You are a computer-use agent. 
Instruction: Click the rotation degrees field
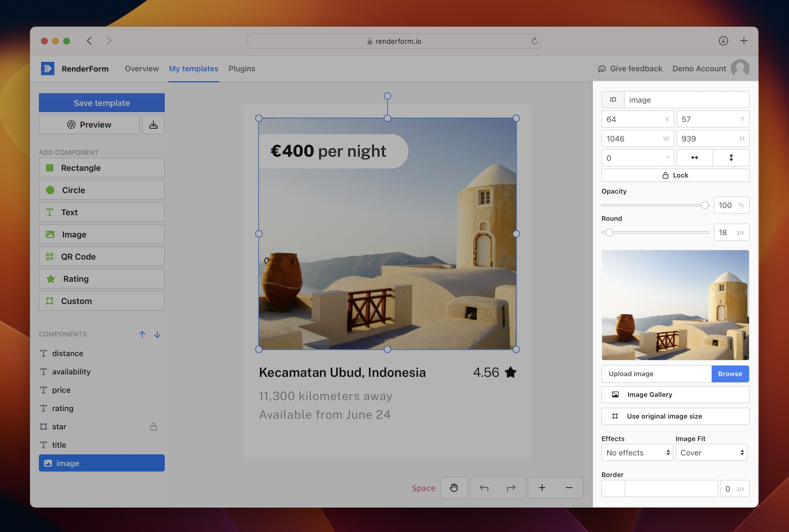638,158
